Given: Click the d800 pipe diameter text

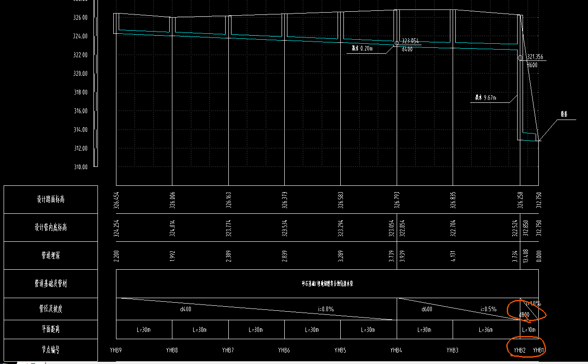Looking at the screenshot, I should click(525, 314).
